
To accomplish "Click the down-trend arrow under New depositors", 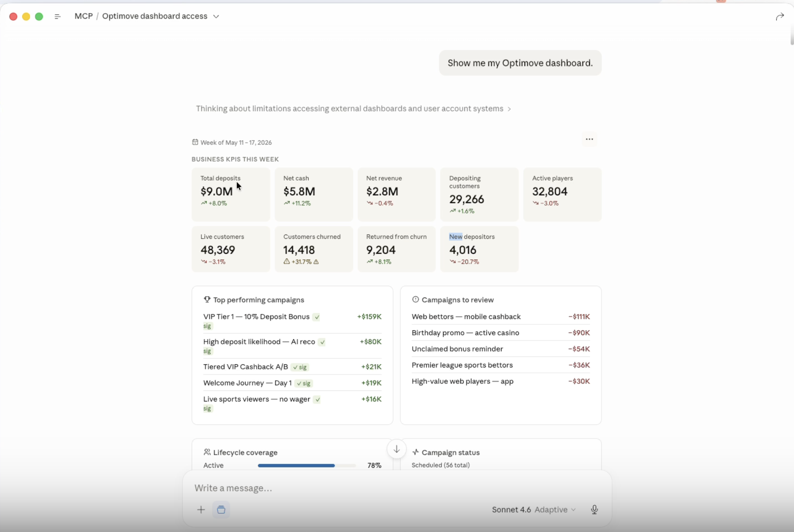I will [x=453, y=261].
